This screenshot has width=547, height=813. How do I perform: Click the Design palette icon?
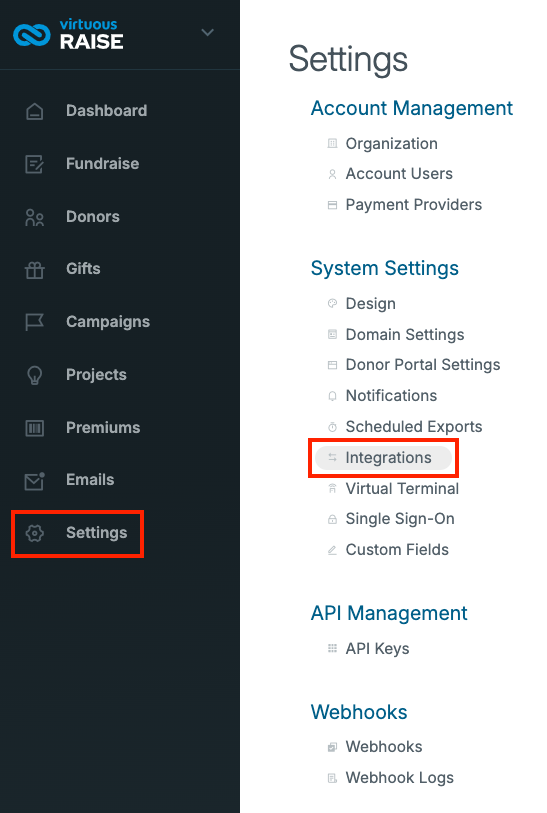tap(332, 303)
